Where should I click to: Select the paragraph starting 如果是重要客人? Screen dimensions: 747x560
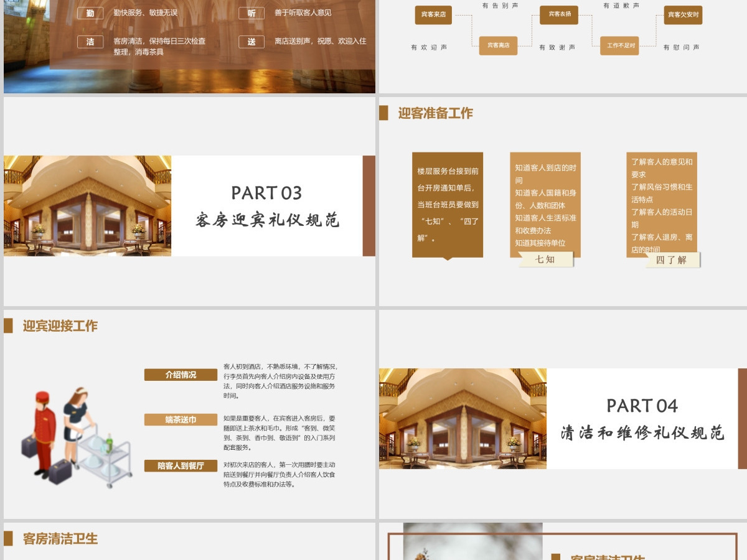click(x=281, y=432)
